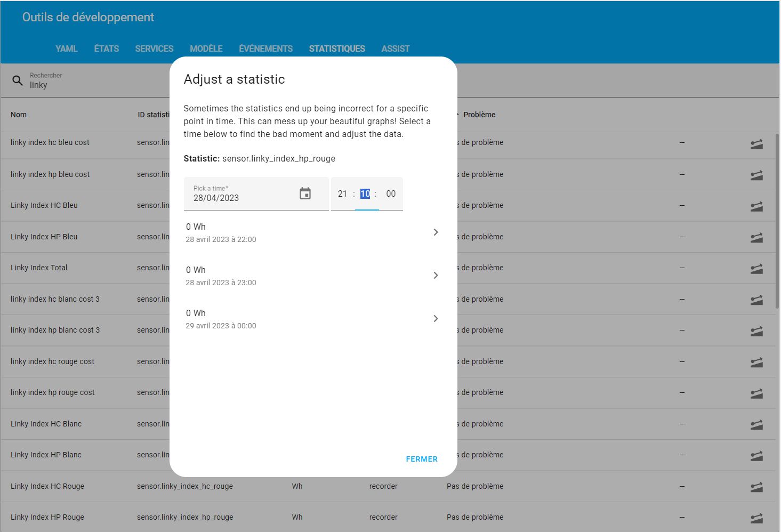Image resolution: width=781 pixels, height=532 pixels.
Task: Open the 29 avril 2023 à 00:00 entry chevron
Action: [436, 319]
